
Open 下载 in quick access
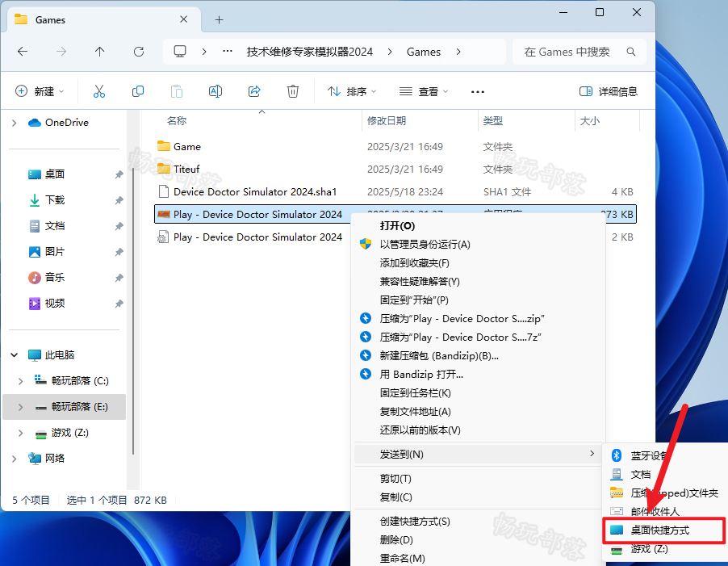[x=47, y=200]
